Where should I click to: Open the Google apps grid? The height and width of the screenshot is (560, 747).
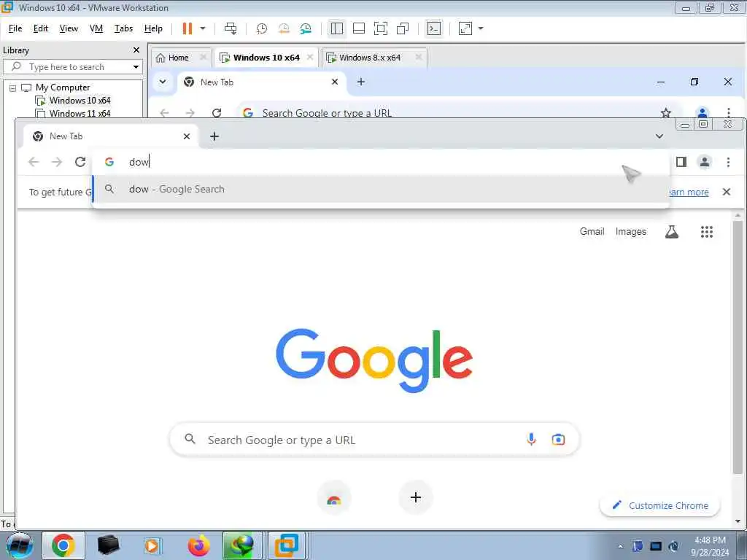point(707,232)
